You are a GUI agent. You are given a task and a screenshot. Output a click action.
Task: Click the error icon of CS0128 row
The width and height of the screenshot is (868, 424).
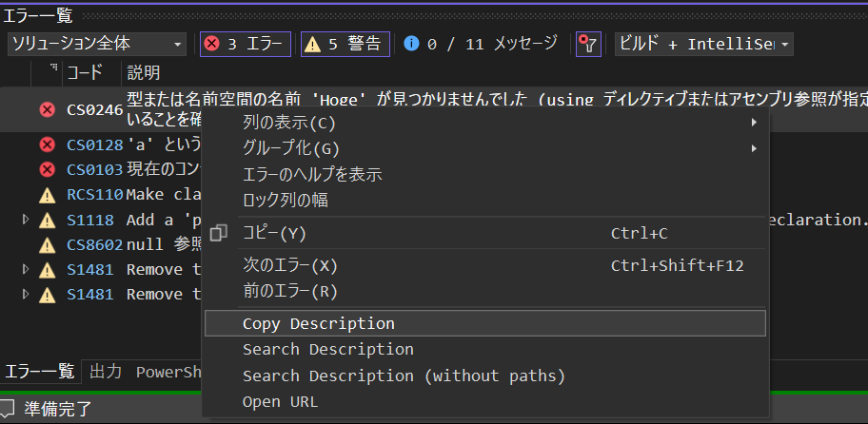[x=47, y=145]
